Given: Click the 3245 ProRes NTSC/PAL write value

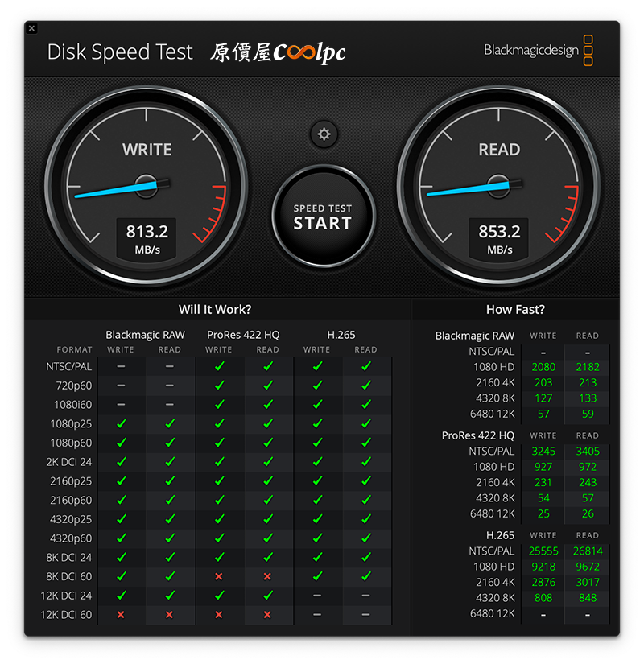Looking at the screenshot, I should [543, 451].
